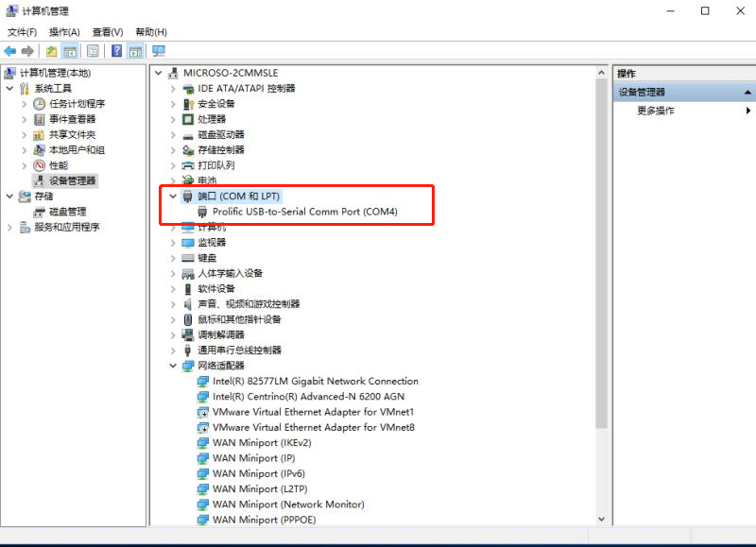Click the Up one level folder icon
The width and height of the screenshot is (756, 547).
(52, 51)
